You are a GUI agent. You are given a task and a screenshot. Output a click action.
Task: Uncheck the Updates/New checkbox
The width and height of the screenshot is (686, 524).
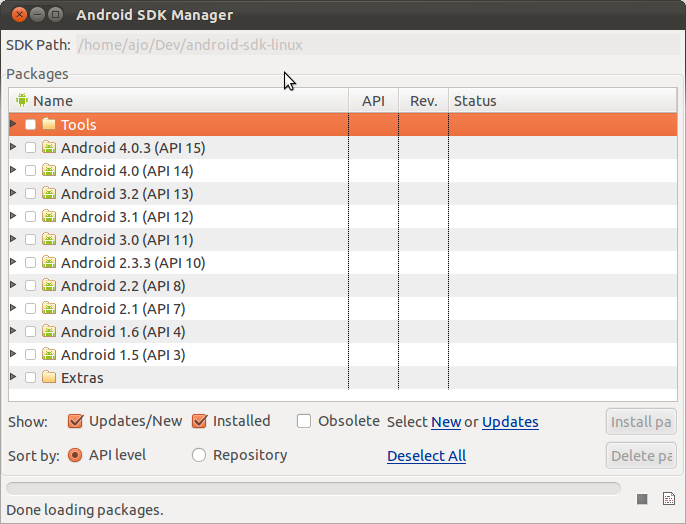(x=75, y=421)
